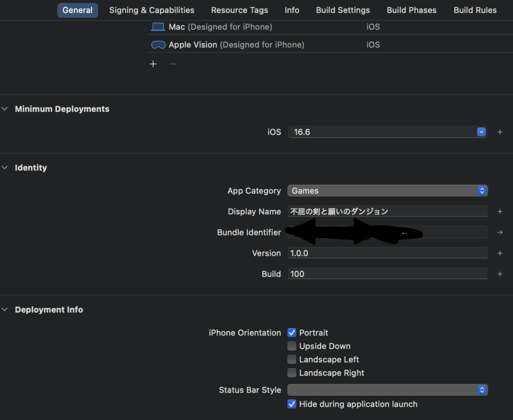Click the remove destination minus icon

coord(173,64)
